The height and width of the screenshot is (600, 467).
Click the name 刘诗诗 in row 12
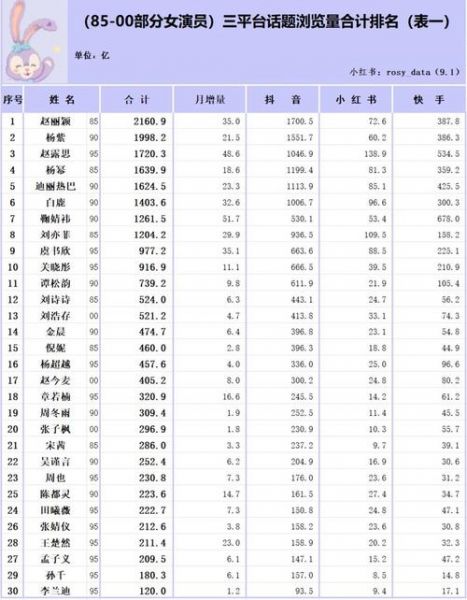56,300
